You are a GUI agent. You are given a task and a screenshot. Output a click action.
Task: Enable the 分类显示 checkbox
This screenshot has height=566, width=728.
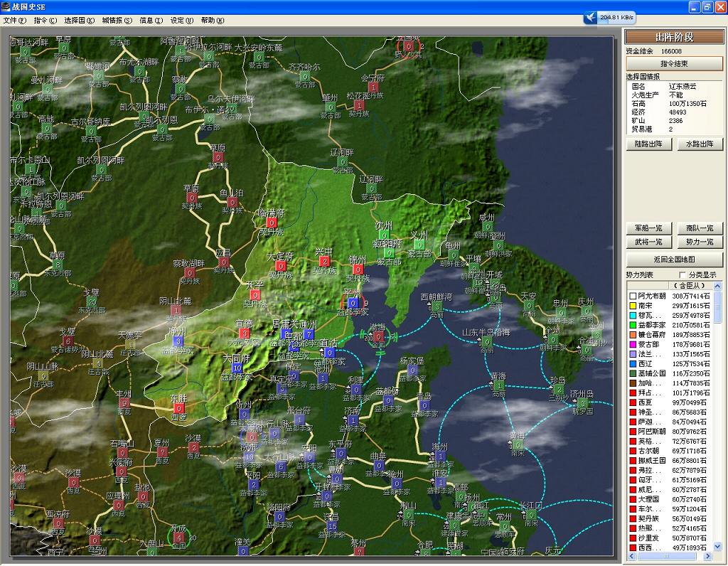(683, 274)
